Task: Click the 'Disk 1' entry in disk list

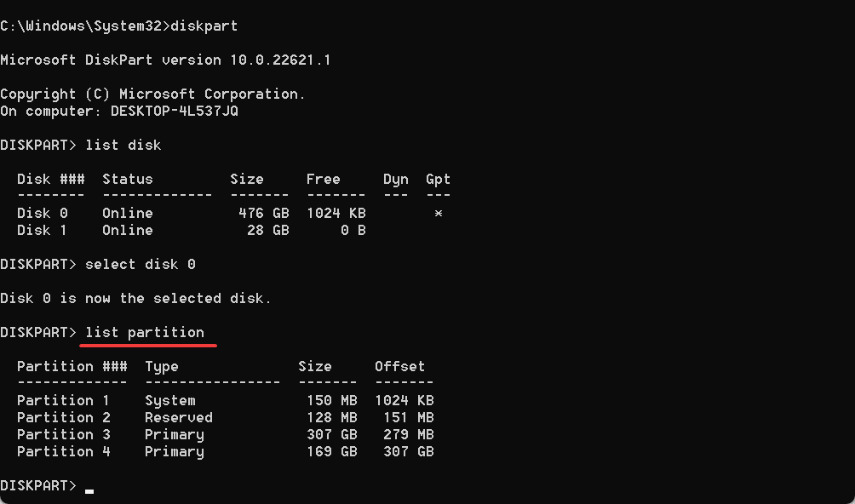Action: [43, 230]
